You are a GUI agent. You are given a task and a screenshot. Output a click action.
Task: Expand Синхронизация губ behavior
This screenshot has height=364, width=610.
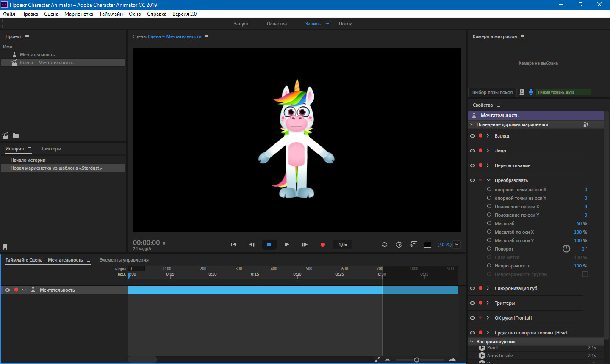pyautogui.click(x=488, y=288)
